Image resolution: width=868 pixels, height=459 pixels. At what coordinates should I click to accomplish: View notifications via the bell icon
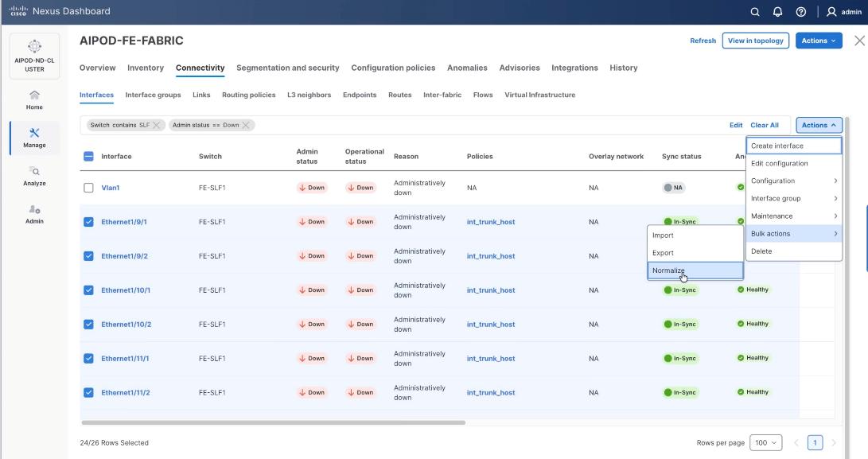pos(777,12)
